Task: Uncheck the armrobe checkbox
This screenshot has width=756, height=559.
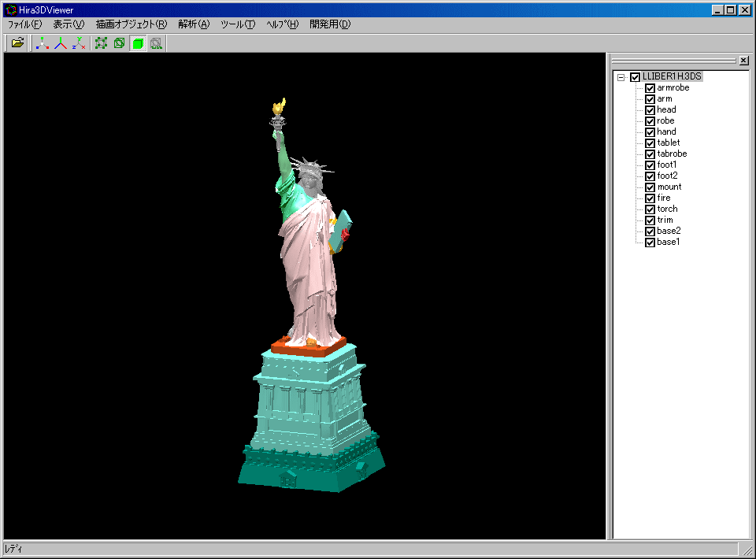Action: 650,88
